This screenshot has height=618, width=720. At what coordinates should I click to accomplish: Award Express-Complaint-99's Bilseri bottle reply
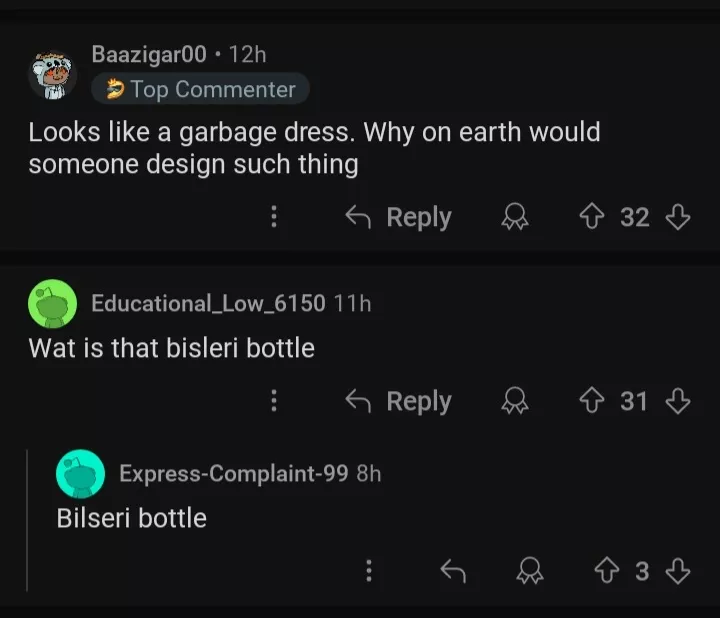pos(530,571)
